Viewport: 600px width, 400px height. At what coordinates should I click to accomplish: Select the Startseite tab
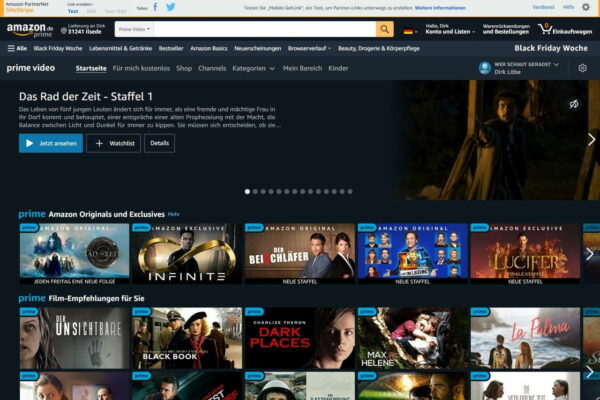click(x=91, y=68)
